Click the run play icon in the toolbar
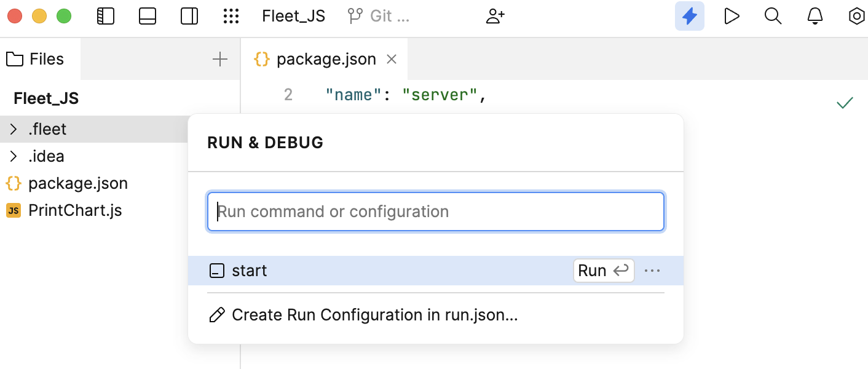 tap(732, 16)
